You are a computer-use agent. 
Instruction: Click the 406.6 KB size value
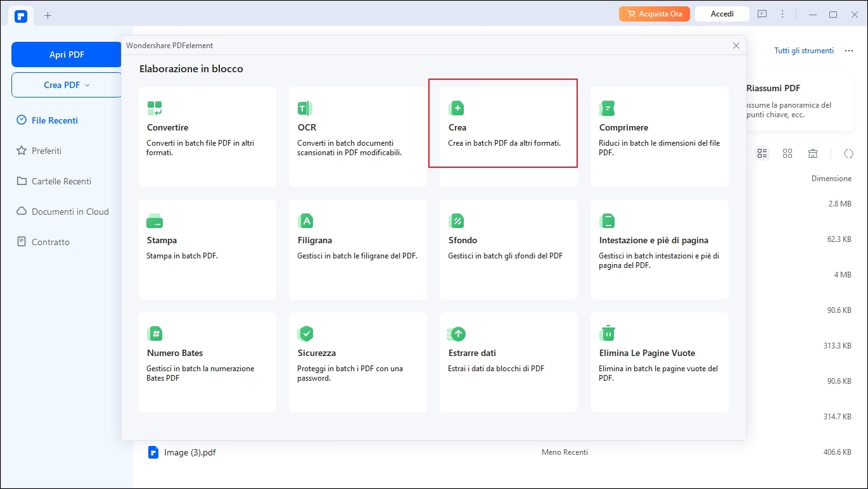pos(837,452)
